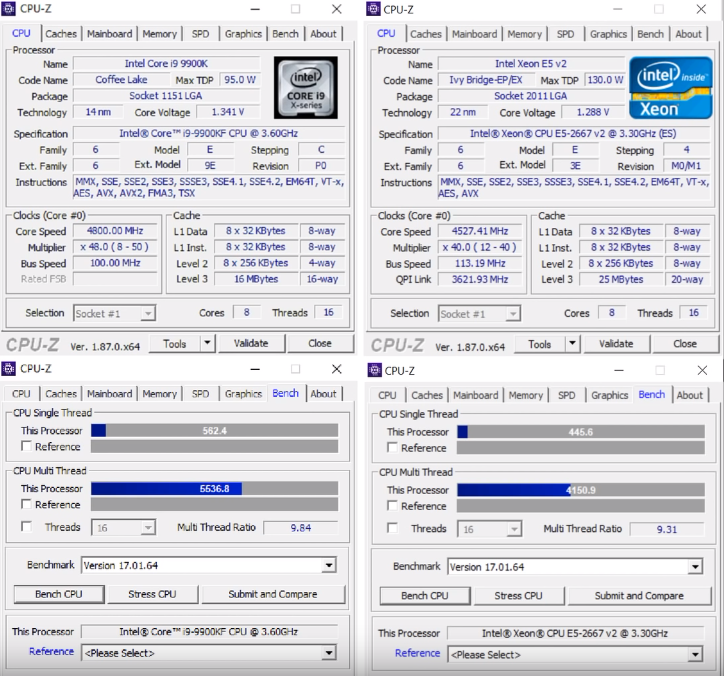The width and height of the screenshot is (724, 676).
Task: Click the blue Reference link in the i9 Bench window
Action: 51,651
